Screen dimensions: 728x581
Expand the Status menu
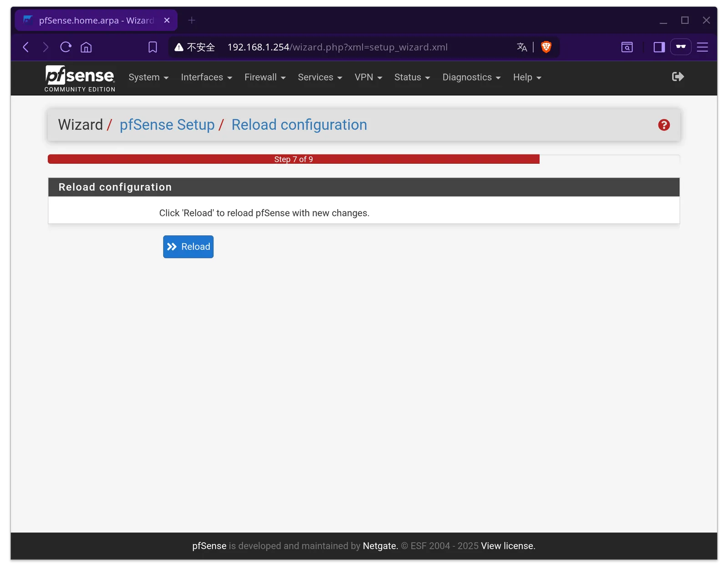[x=412, y=77]
